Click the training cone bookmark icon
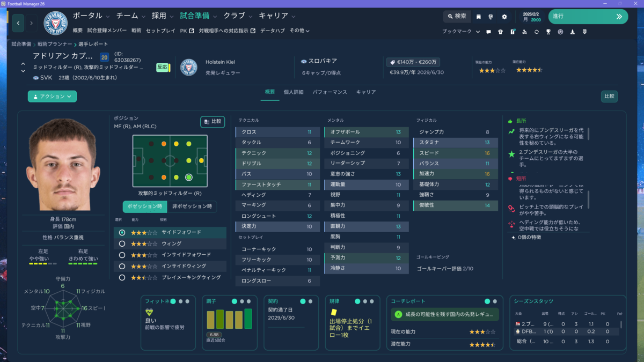The image size is (644, 362). pyautogui.click(x=572, y=32)
